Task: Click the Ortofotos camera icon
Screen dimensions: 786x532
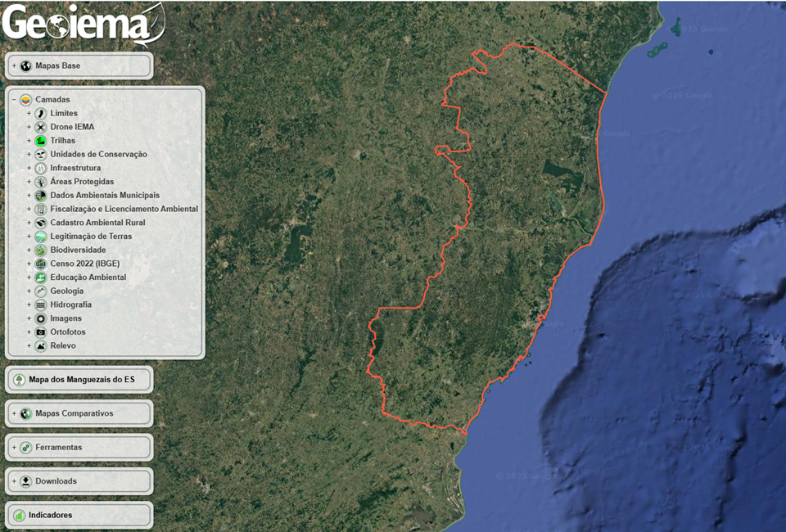Action: (x=41, y=332)
